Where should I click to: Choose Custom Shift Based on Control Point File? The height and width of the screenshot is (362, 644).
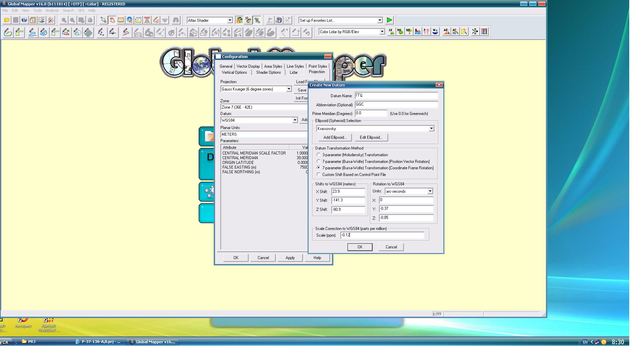point(318,174)
